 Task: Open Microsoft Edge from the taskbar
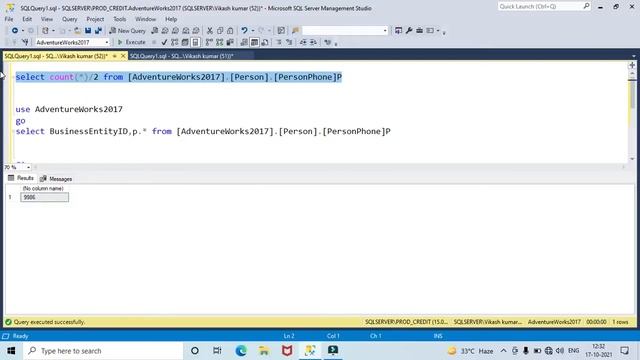tap(241, 351)
